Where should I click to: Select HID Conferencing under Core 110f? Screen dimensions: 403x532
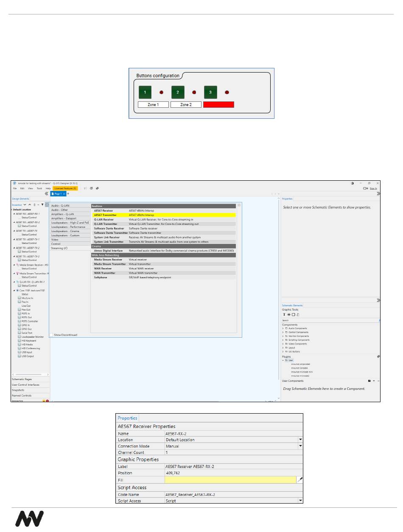31,348
